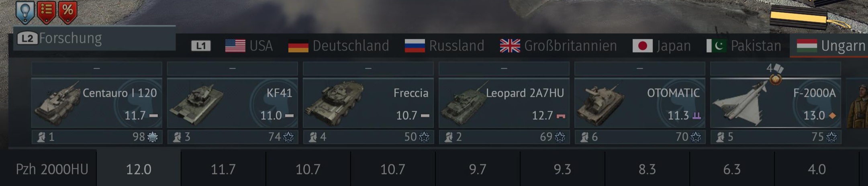This screenshot has width=868, height=186.
Task: Open the red percent discount icon
Action: [67, 12]
